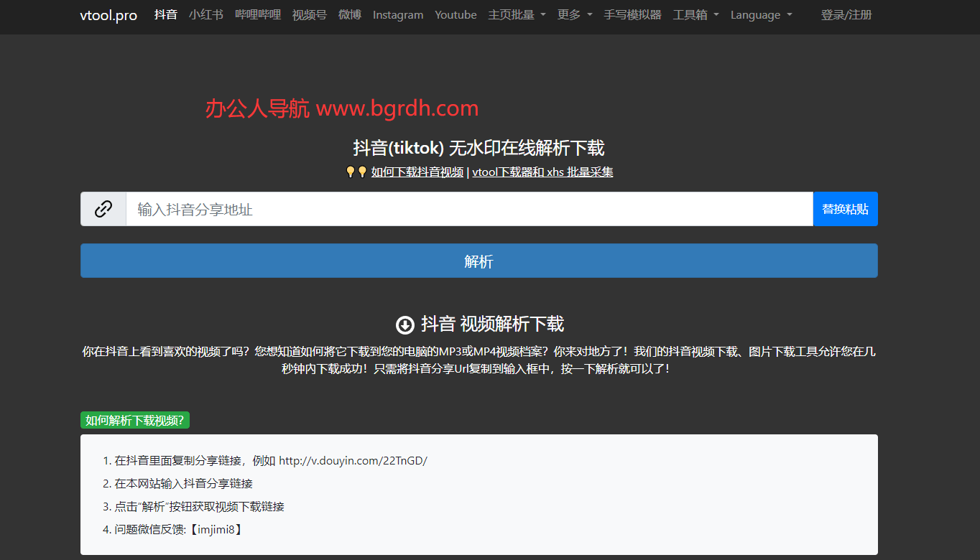Select the 抖音 tab in the navbar
The width and height of the screenshot is (980, 560).
tap(165, 14)
